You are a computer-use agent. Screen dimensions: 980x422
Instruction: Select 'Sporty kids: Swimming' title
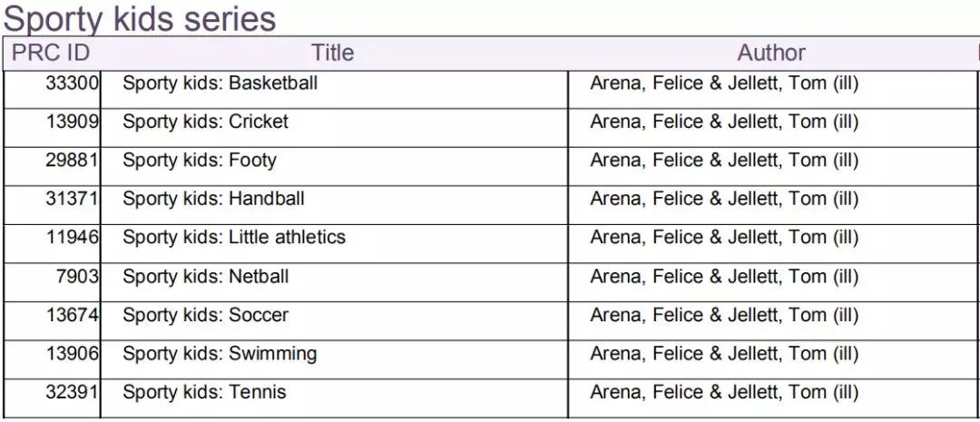point(220,353)
